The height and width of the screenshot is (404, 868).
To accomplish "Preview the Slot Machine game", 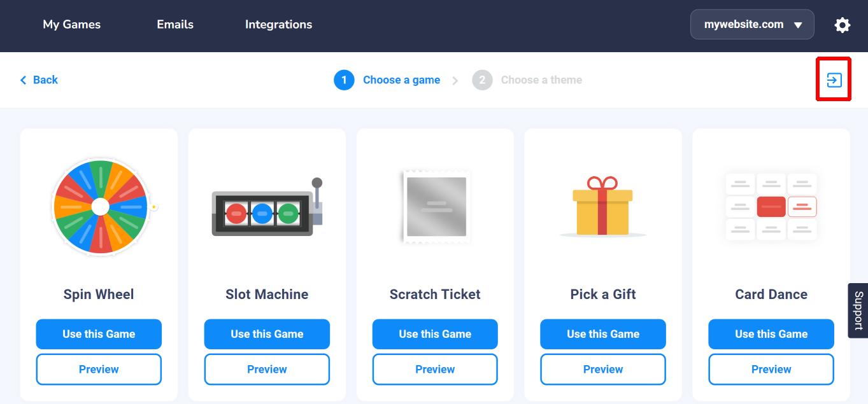I will (267, 369).
